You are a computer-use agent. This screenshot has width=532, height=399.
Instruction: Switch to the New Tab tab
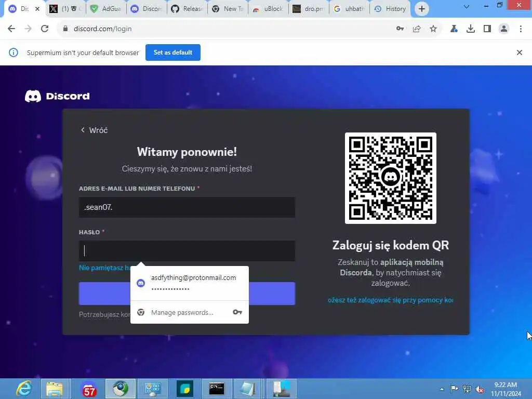[228, 9]
